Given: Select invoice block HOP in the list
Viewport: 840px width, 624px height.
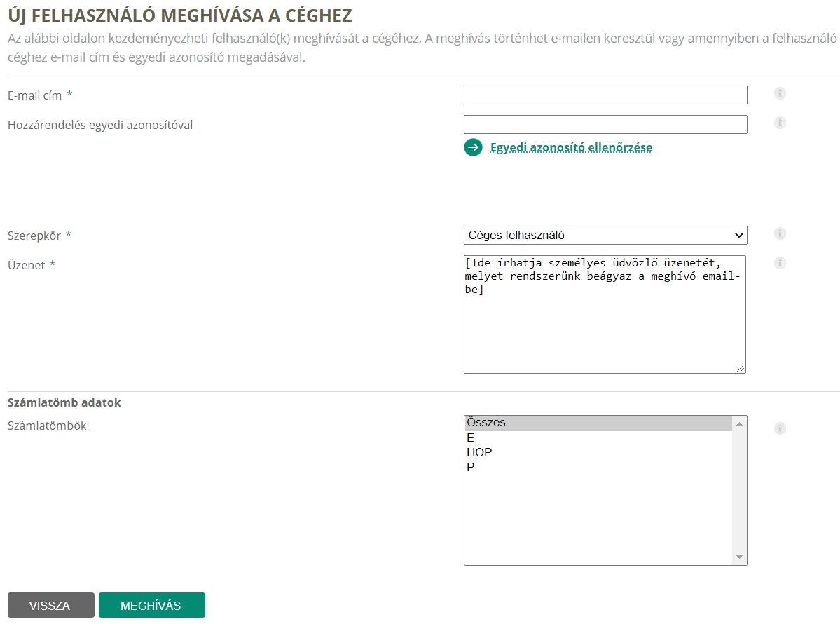Looking at the screenshot, I should point(598,452).
